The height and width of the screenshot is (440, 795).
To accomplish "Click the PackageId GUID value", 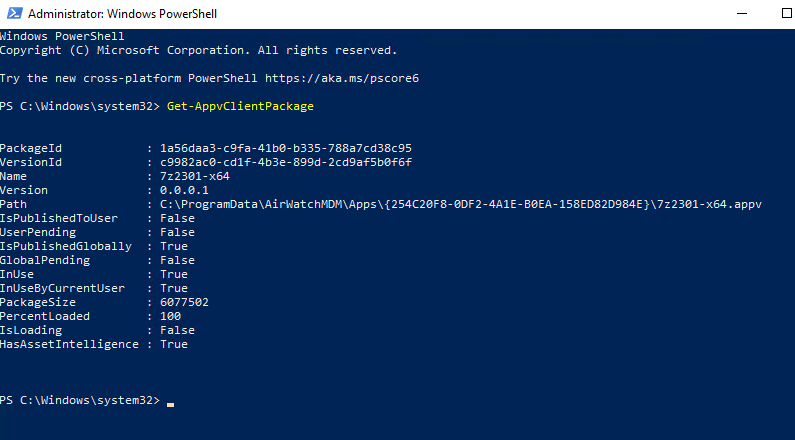I will coord(285,148).
